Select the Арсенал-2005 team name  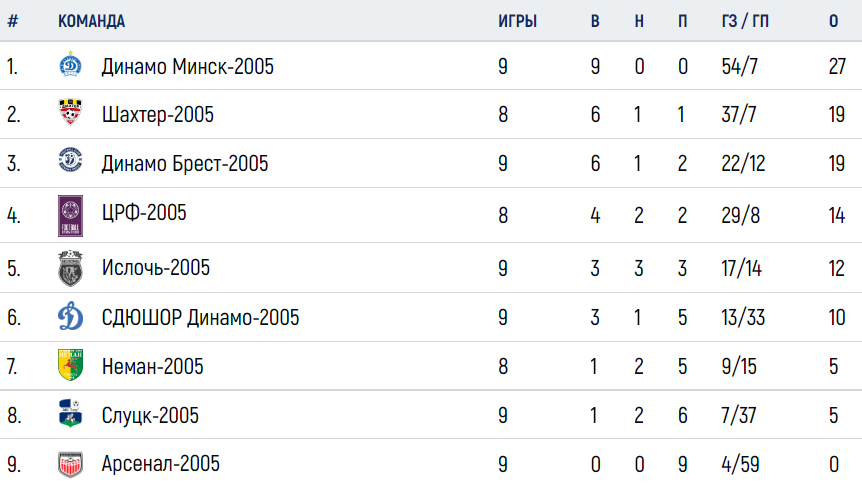pyautogui.click(x=161, y=464)
